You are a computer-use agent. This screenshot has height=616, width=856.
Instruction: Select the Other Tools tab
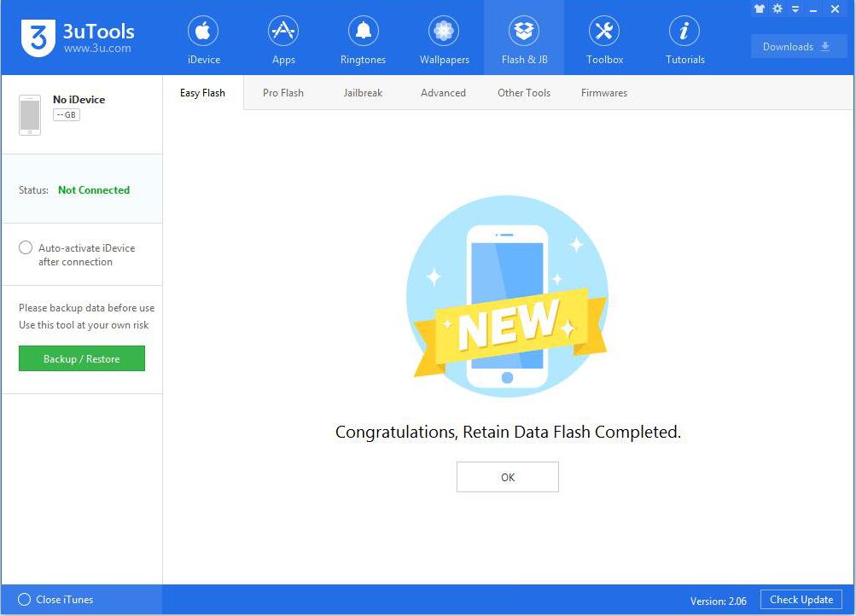(523, 92)
